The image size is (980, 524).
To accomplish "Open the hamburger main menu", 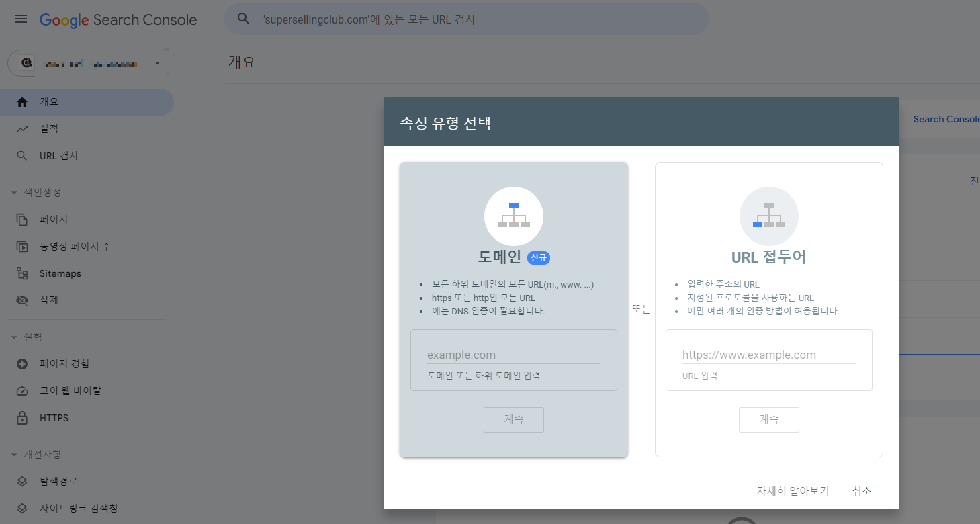I will [x=21, y=19].
